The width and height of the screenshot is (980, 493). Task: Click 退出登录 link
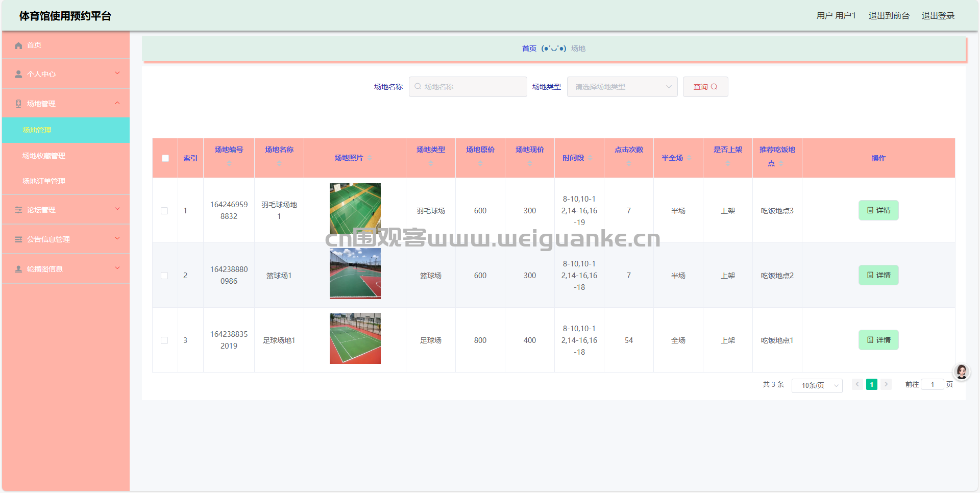click(x=938, y=16)
